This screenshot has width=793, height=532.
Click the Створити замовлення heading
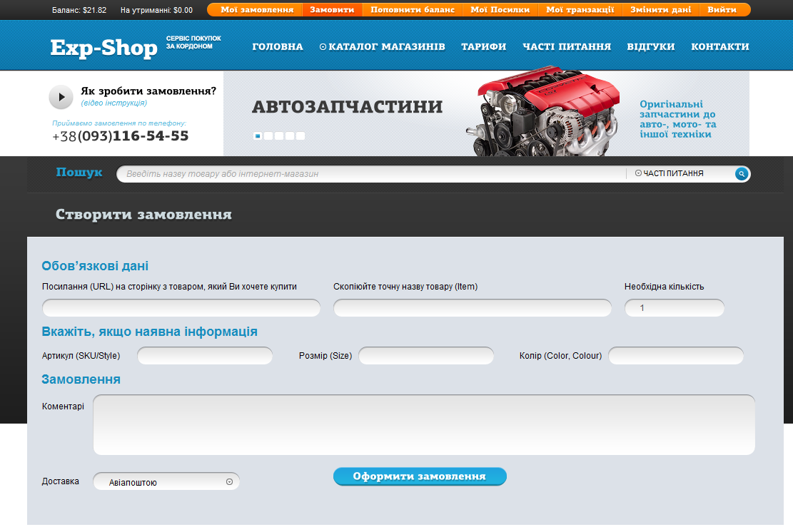[x=143, y=214]
